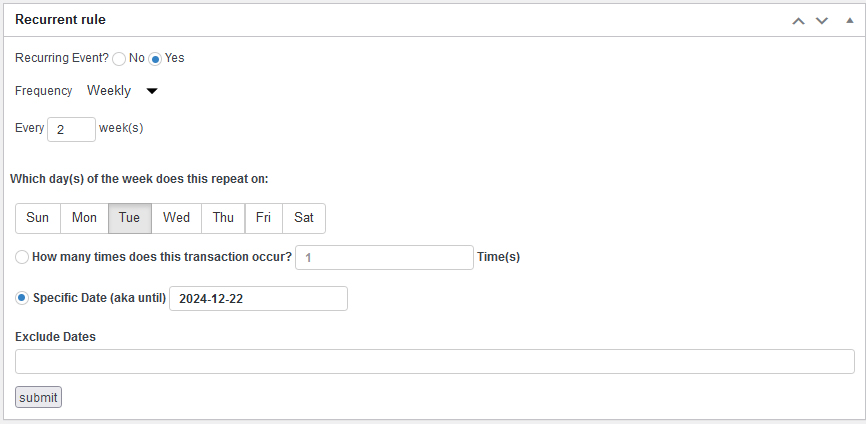Viewport: 866px width, 424px height.
Task: Toggle Sat day button
Action: pos(303,218)
